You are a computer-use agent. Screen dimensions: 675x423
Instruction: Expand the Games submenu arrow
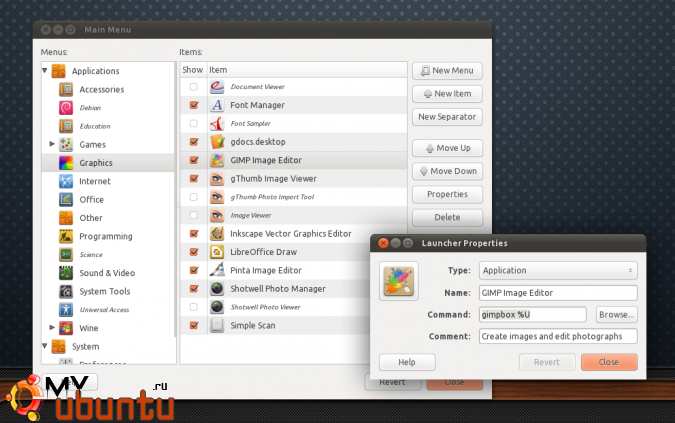[52, 144]
